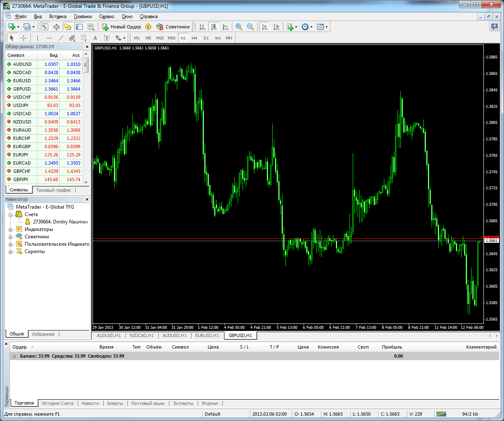Open the Справка menu
This screenshot has width=504, height=421.
[x=149, y=16]
